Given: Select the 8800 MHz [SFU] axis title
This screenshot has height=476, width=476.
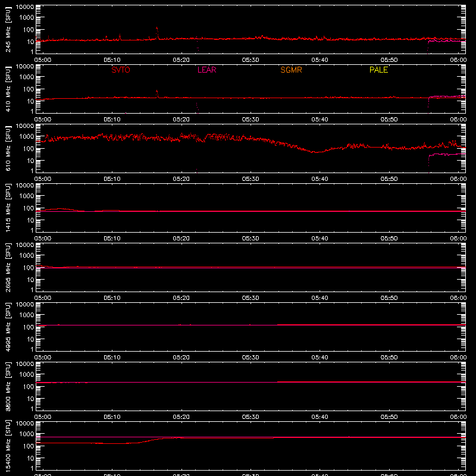Looking at the screenshot, I should pyautogui.click(x=8, y=386).
